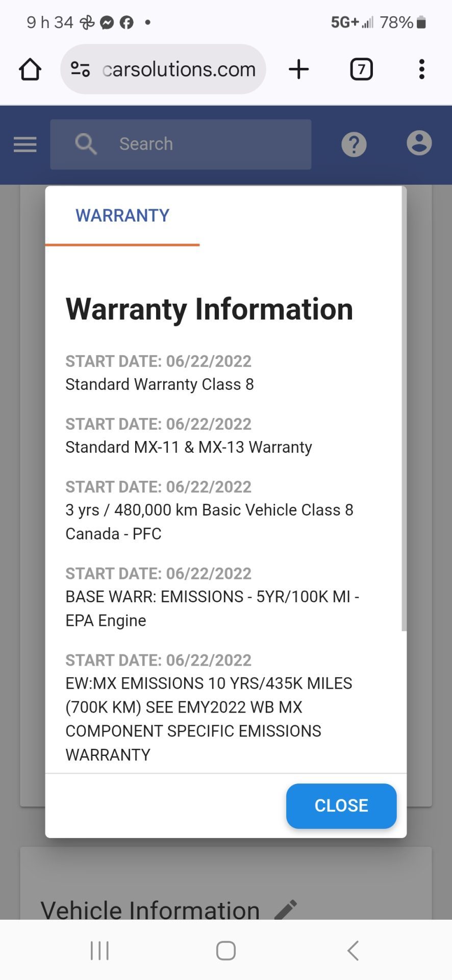Image resolution: width=452 pixels, height=980 pixels.
Task: Open the hamburger navigation menu
Action: point(25,144)
